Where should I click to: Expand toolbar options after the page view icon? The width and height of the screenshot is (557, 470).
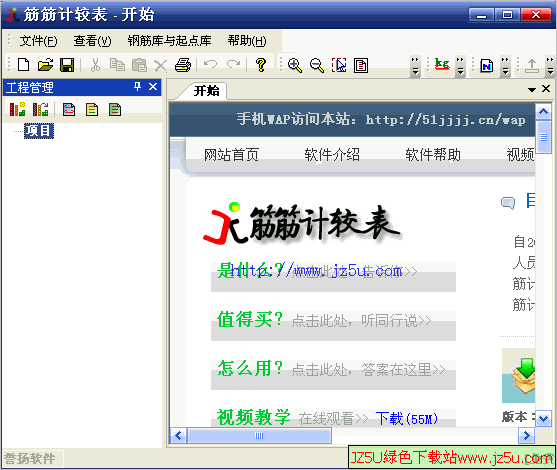pos(415,66)
